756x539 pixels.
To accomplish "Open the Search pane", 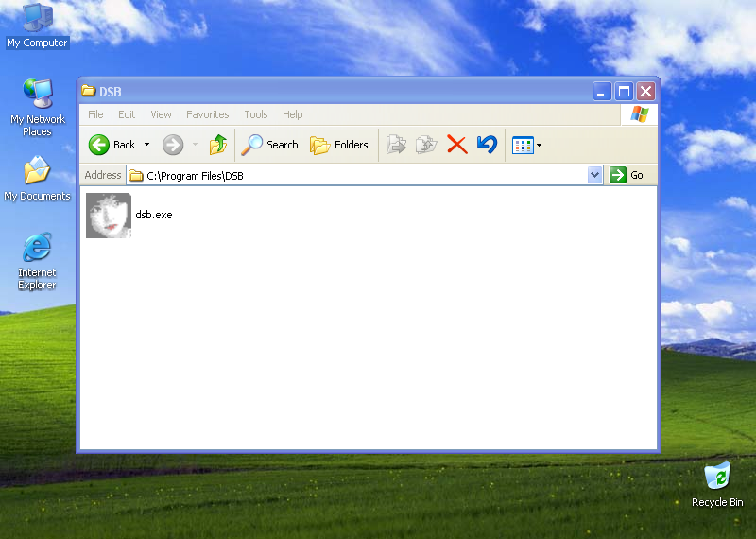I will pyautogui.click(x=270, y=145).
